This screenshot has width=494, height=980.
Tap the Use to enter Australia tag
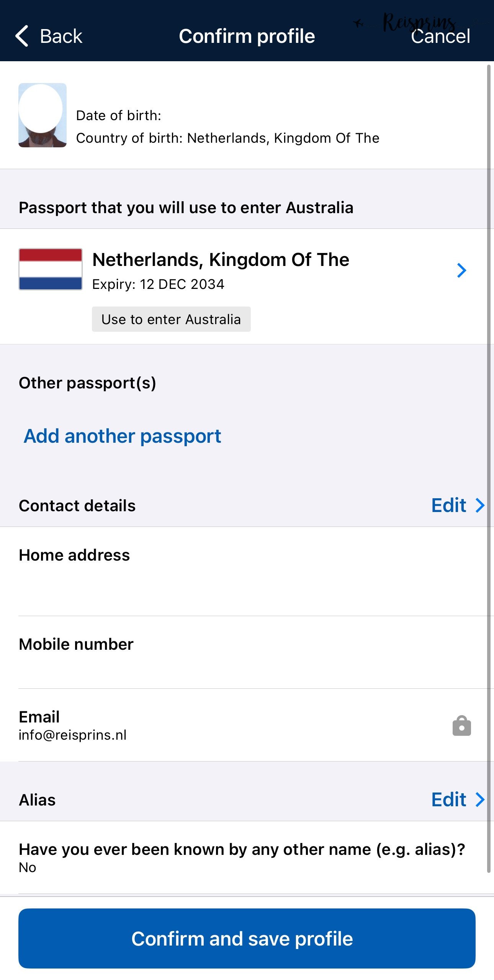(x=171, y=319)
